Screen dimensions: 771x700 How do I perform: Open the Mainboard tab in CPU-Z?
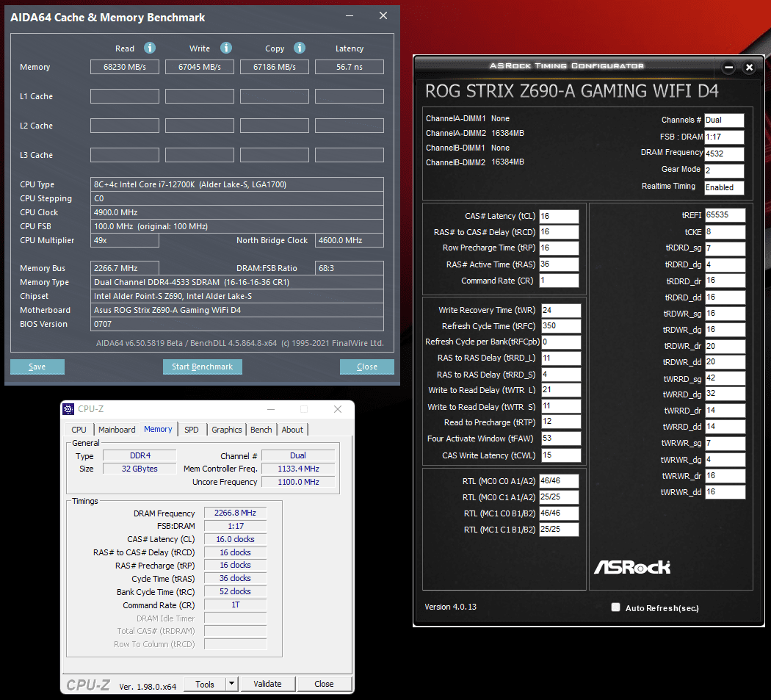pyautogui.click(x=117, y=430)
